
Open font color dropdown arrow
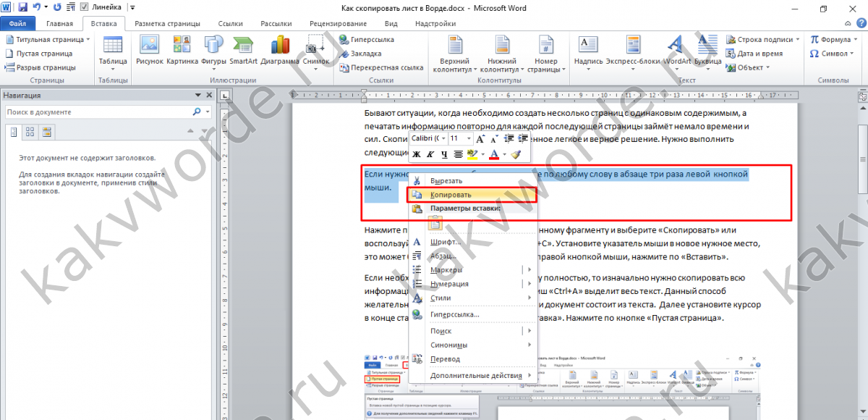[504, 154]
